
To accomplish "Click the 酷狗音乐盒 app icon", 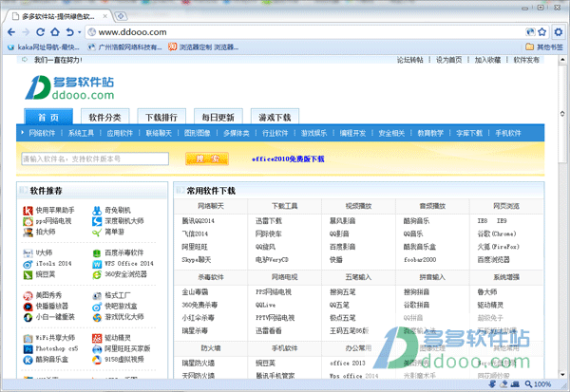I will pos(28,360).
